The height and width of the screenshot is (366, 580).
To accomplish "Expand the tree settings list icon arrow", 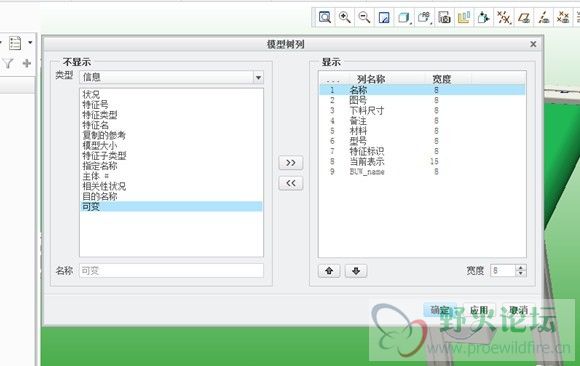I will (30, 43).
